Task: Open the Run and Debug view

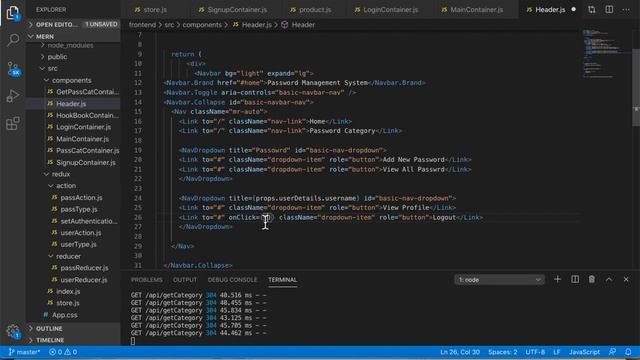Action: [x=13, y=96]
